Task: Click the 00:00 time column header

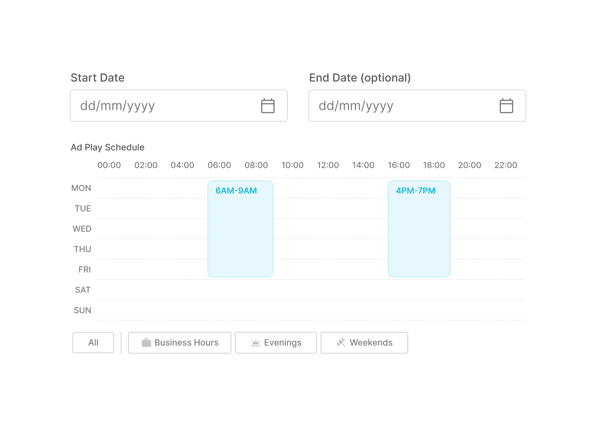Action: click(109, 165)
